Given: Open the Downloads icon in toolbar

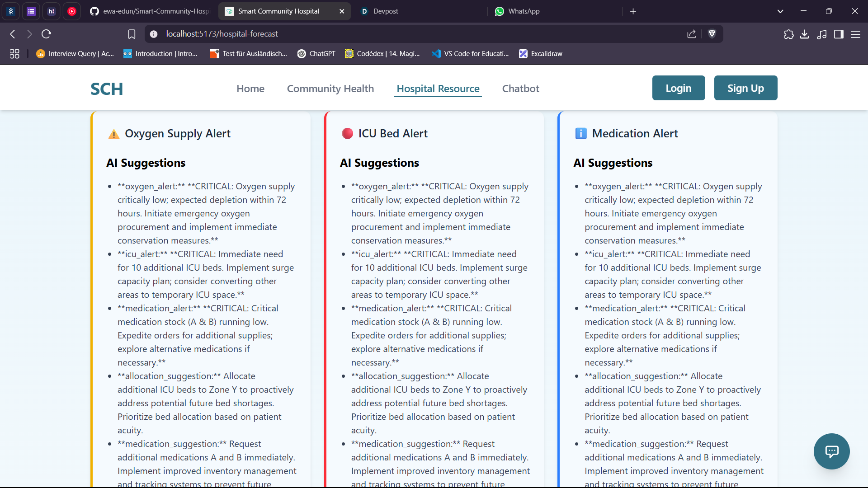Looking at the screenshot, I should coord(805,34).
